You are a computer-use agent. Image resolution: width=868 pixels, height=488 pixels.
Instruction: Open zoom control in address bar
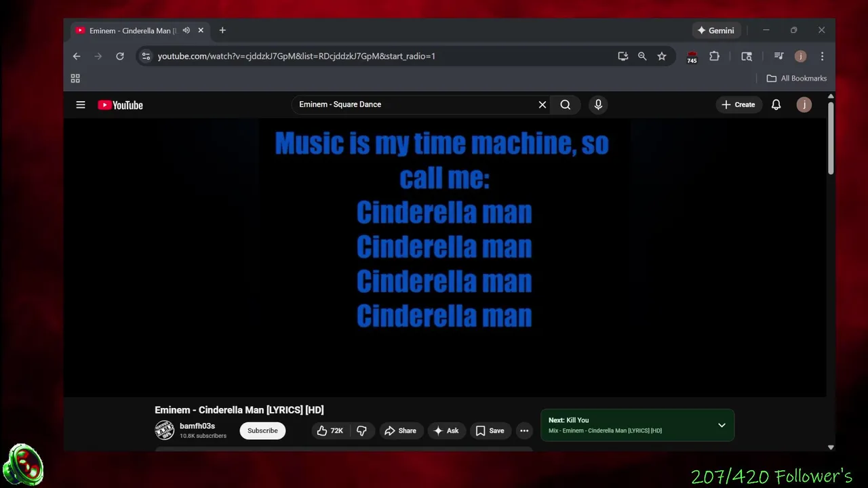pyautogui.click(x=642, y=56)
